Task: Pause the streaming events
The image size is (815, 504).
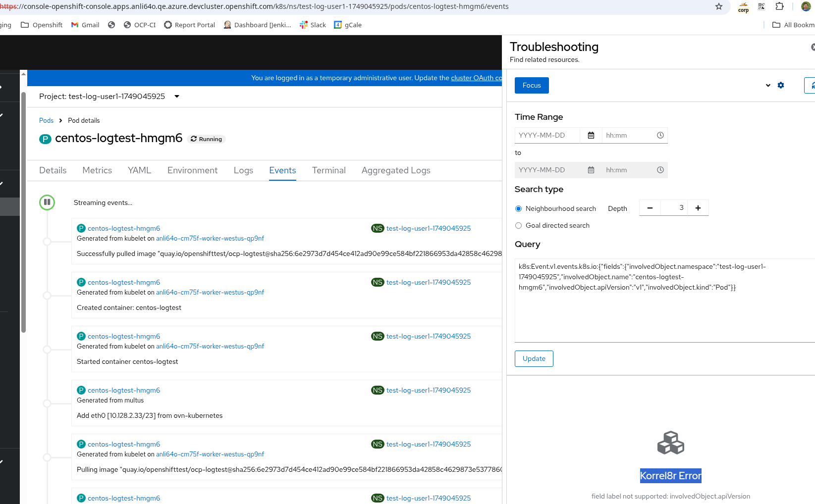Action: [47, 202]
